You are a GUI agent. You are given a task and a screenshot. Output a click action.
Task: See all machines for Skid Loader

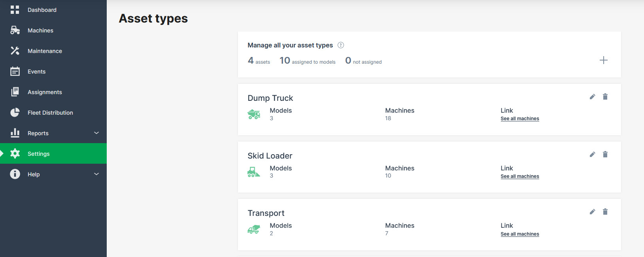[519, 176]
